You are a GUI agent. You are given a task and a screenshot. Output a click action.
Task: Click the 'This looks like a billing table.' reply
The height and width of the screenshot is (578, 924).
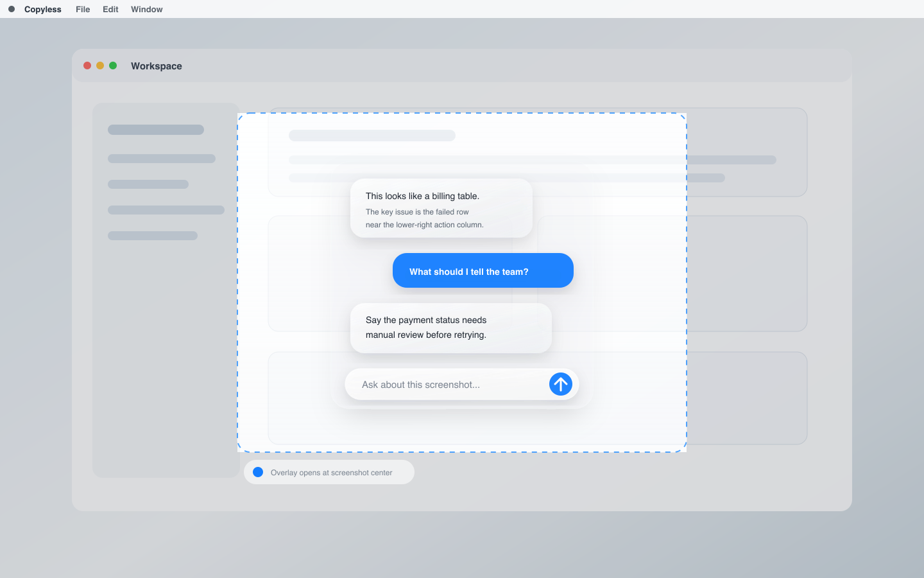click(x=441, y=208)
